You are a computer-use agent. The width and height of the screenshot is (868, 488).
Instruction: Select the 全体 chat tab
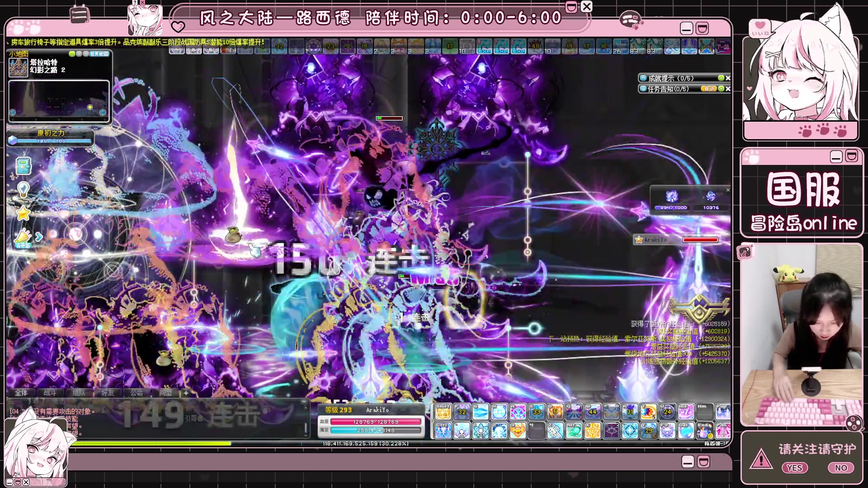click(21, 393)
